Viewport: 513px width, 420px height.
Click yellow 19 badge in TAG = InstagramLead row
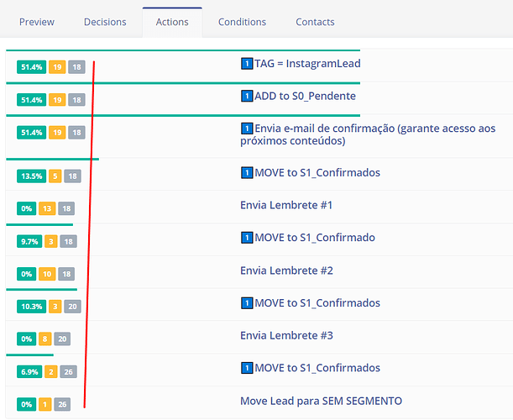pos(57,67)
